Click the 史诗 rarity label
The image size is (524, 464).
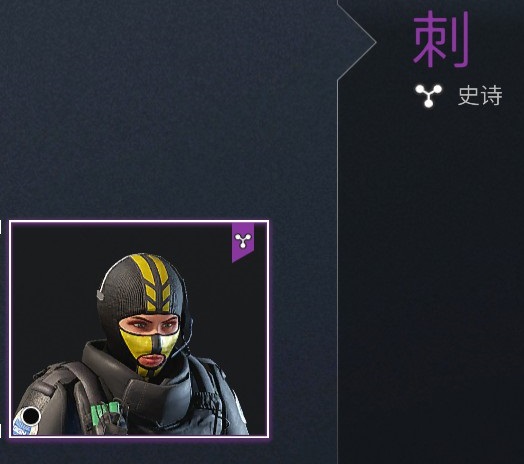tap(480, 96)
